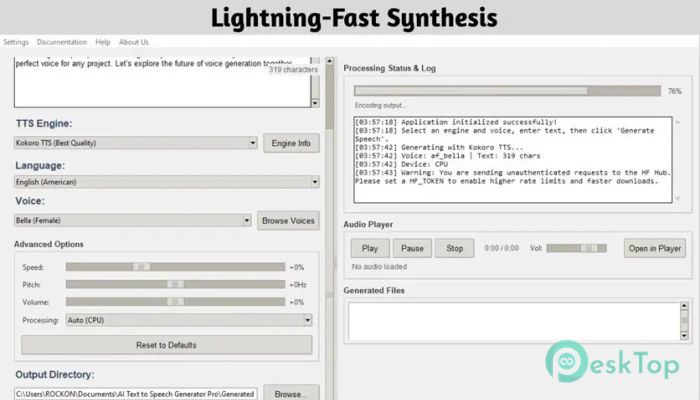Open the TTS Engine dropdown

coord(136,143)
